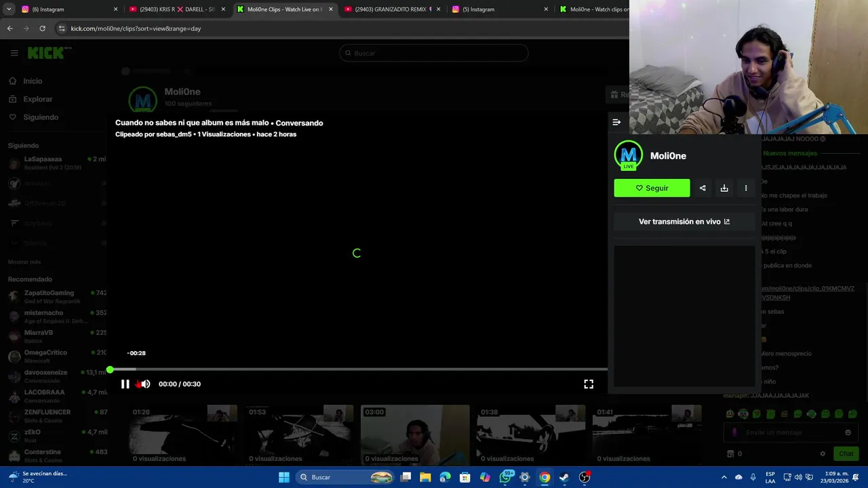Open misternacho recommended channel
The width and height of the screenshot is (868, 488).
click(56, 317)
